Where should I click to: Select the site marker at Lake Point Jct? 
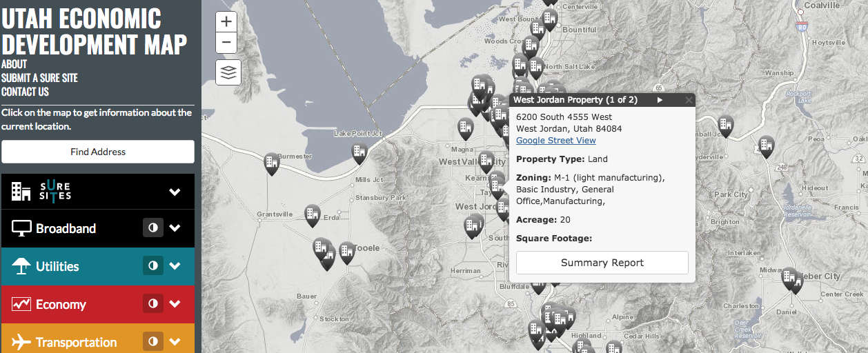coord(359,152)
